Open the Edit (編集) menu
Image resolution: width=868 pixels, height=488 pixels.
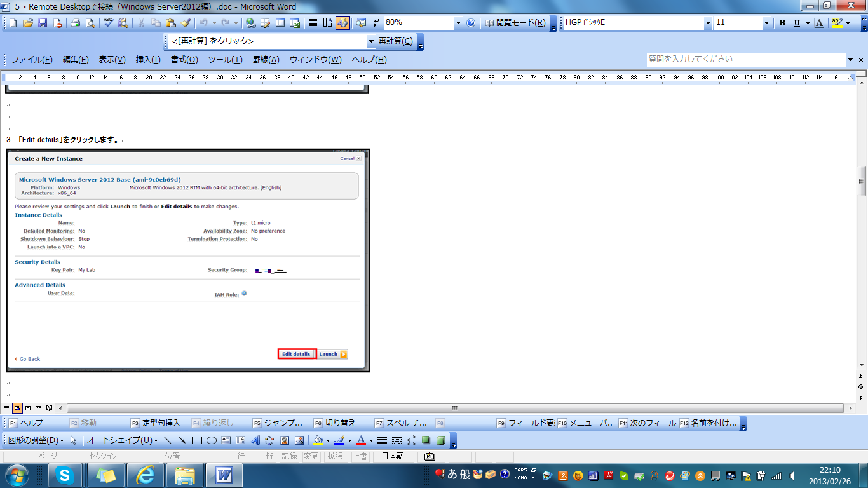76,60
